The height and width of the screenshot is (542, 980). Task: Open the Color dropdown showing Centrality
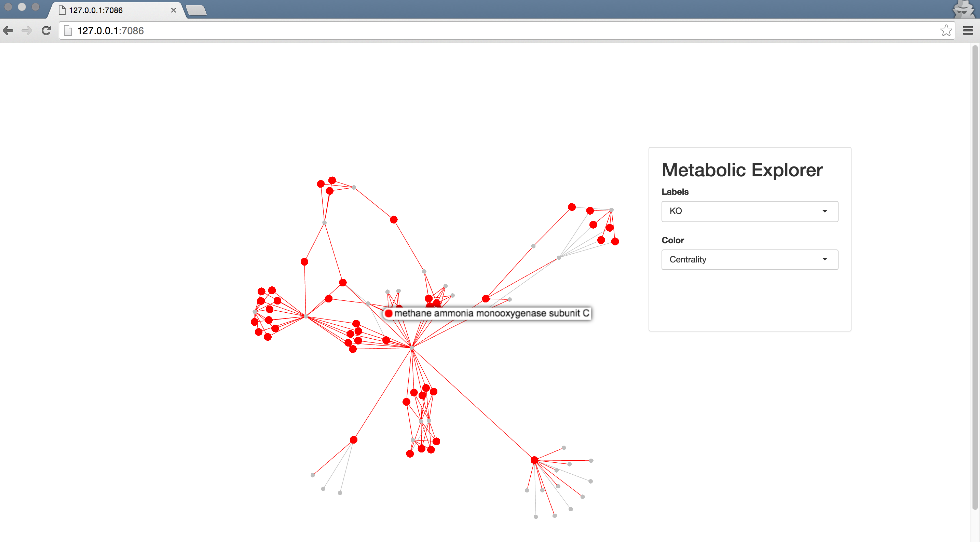(x=749, y=259)
